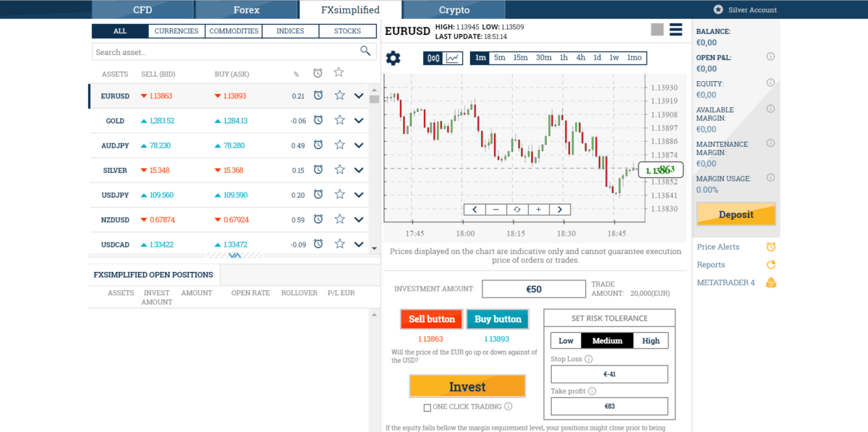Collapse the NZDUSD row arrow

click(x=359, y=219)
